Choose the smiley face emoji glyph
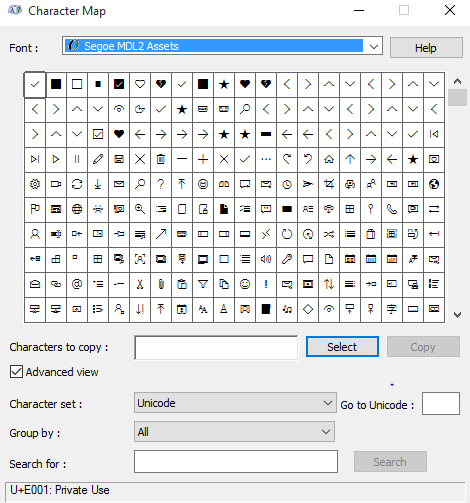This screenshot has height=503, width=470. (x=245, y=284)
